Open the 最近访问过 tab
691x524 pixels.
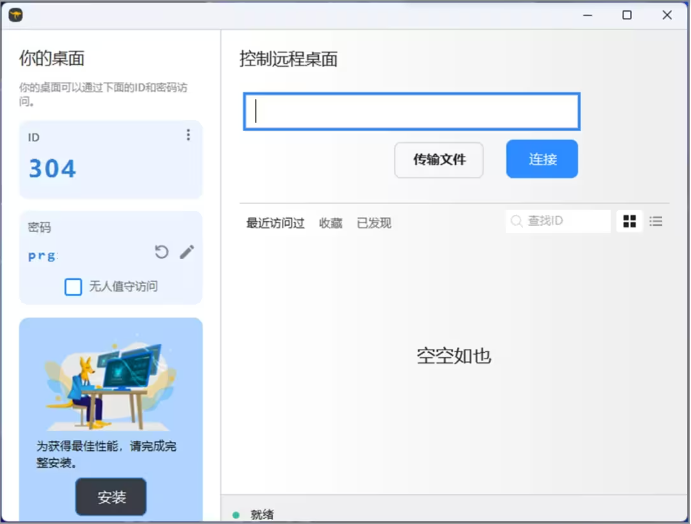pos(275,223)
